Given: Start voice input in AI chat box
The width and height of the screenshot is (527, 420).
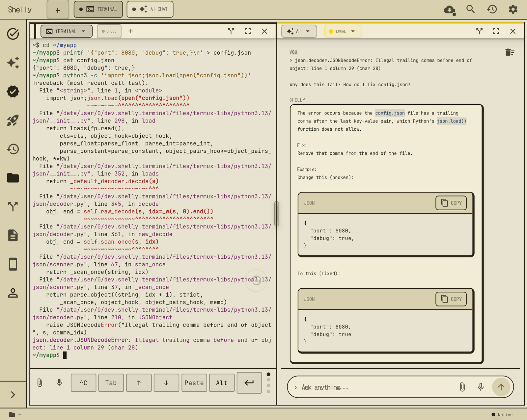Looking at the screenshot, I should click(x=481, y=387).
